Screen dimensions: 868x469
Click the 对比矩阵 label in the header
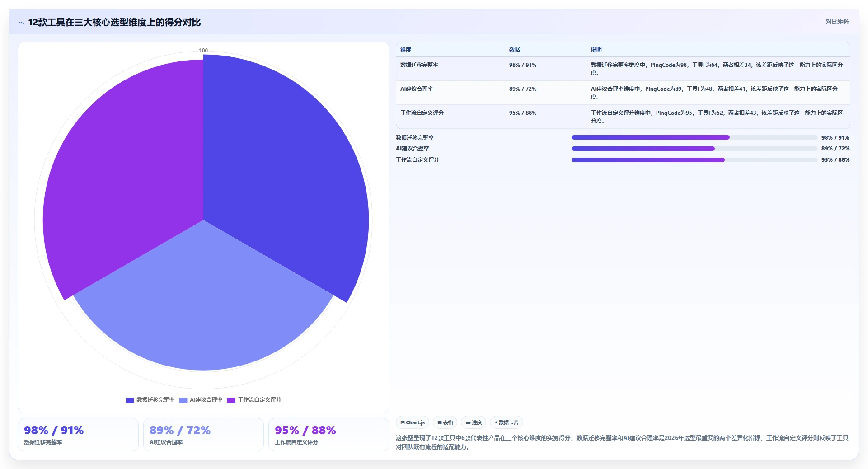837,22
